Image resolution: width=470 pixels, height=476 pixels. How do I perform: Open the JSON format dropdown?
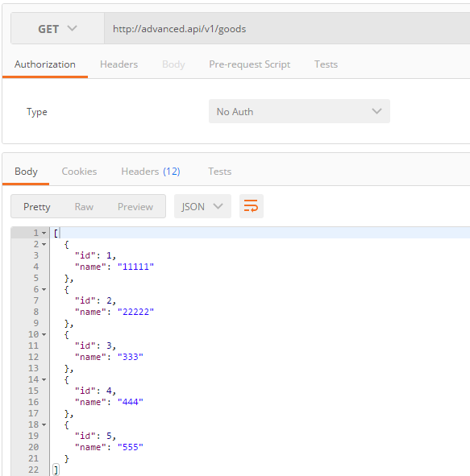coord(202,206)
